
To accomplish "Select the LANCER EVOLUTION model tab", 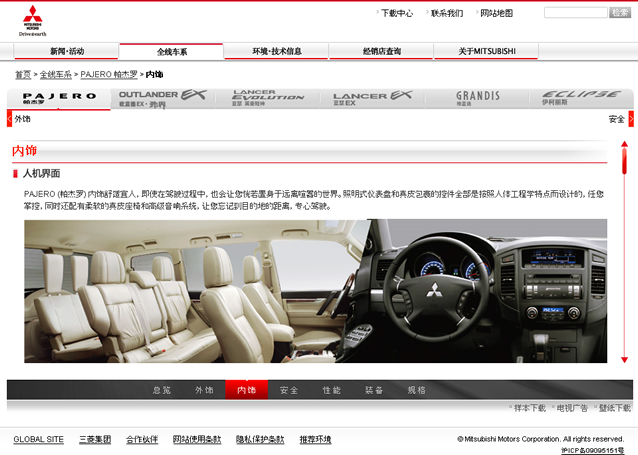I will click(x=268, y=99).
